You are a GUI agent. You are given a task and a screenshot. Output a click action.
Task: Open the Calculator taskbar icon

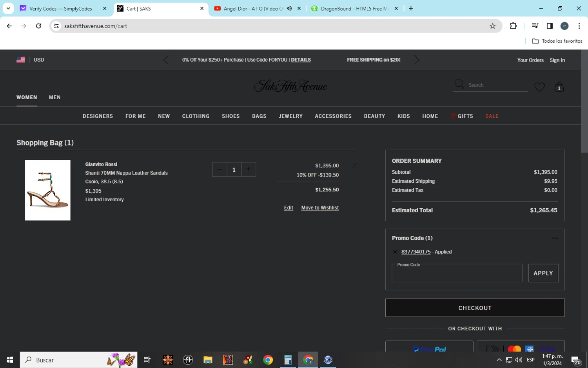click(x=288, y=360)
